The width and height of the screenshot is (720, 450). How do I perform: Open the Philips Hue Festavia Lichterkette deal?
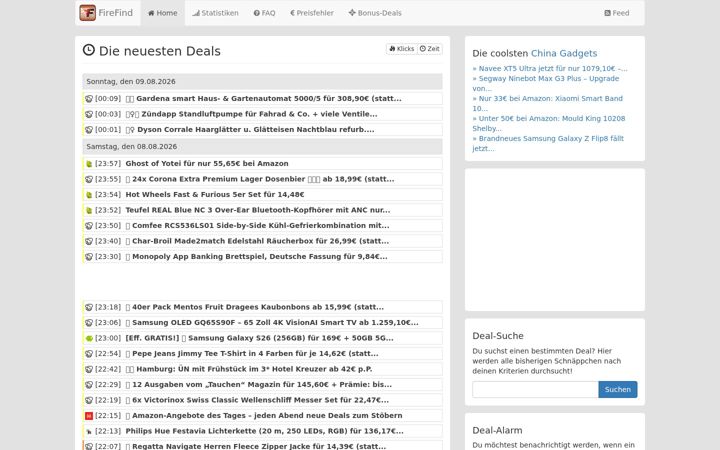pos(264,431)
